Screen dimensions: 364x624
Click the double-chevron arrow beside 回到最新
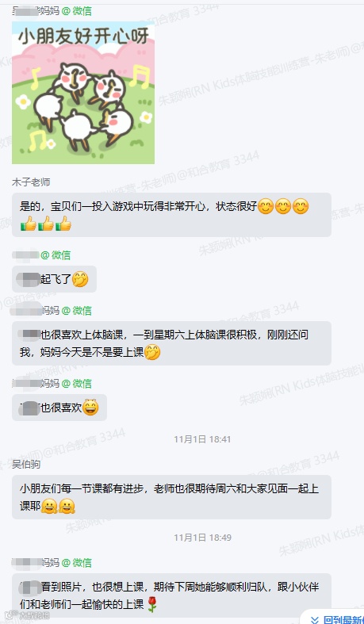coord(315,619)
